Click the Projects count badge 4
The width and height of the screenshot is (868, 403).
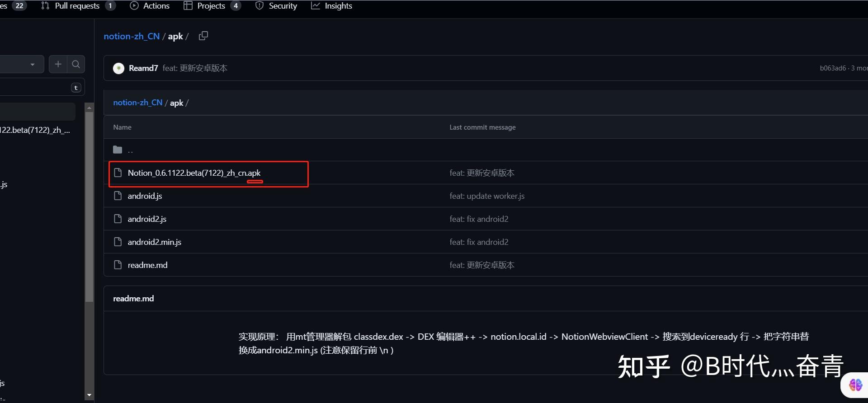236,6
